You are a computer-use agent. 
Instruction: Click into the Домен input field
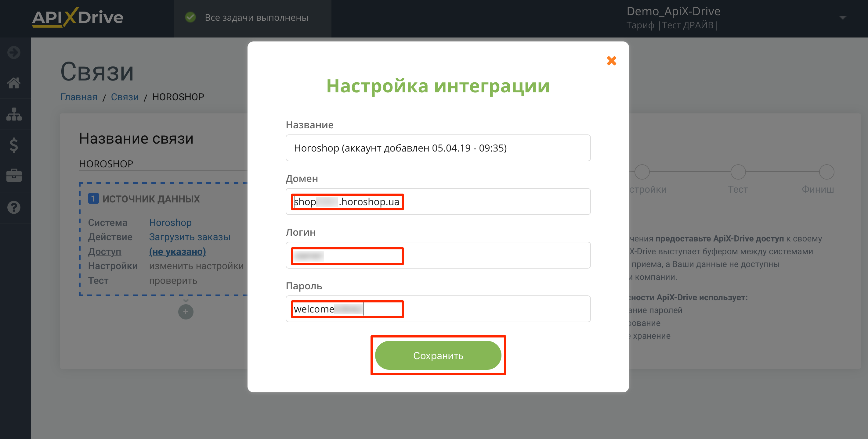[x=438, y=201]
